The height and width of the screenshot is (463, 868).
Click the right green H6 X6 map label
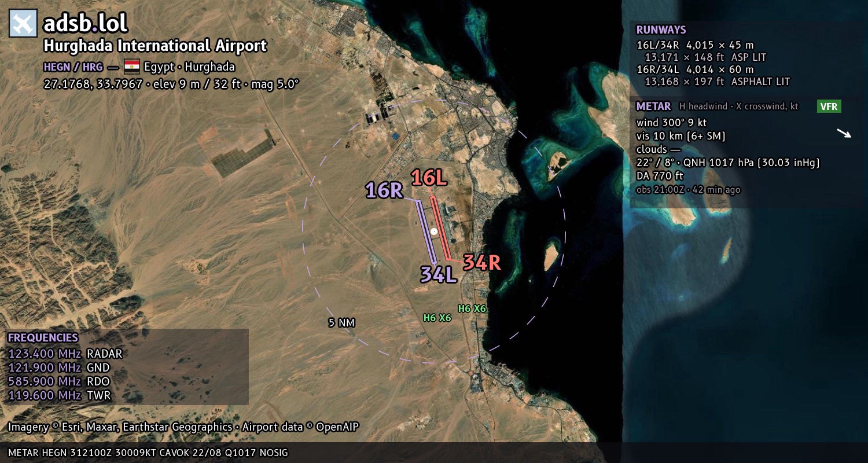(x=472, y=308)
